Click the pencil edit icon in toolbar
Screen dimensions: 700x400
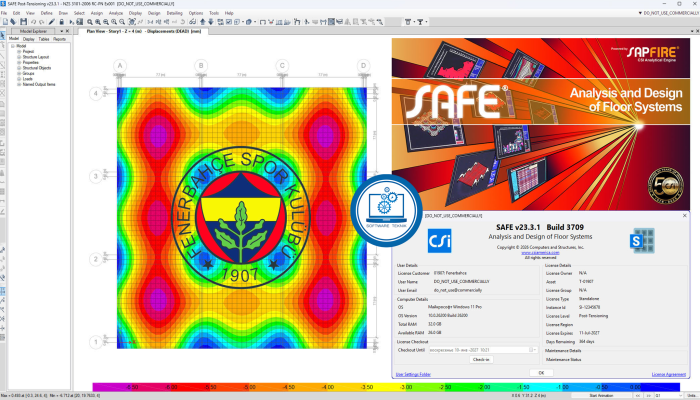coord(51,22)
